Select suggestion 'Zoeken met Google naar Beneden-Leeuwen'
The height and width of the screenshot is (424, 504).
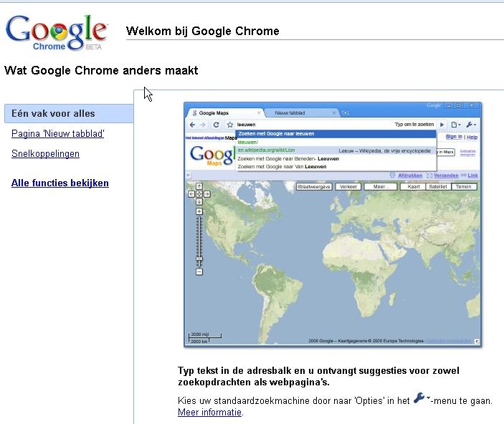point(336,159)
